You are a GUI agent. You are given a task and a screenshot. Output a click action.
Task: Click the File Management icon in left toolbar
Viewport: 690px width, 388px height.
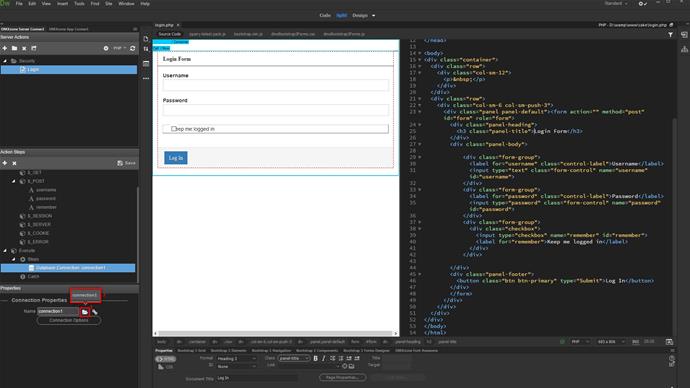(x=146, y=49)
